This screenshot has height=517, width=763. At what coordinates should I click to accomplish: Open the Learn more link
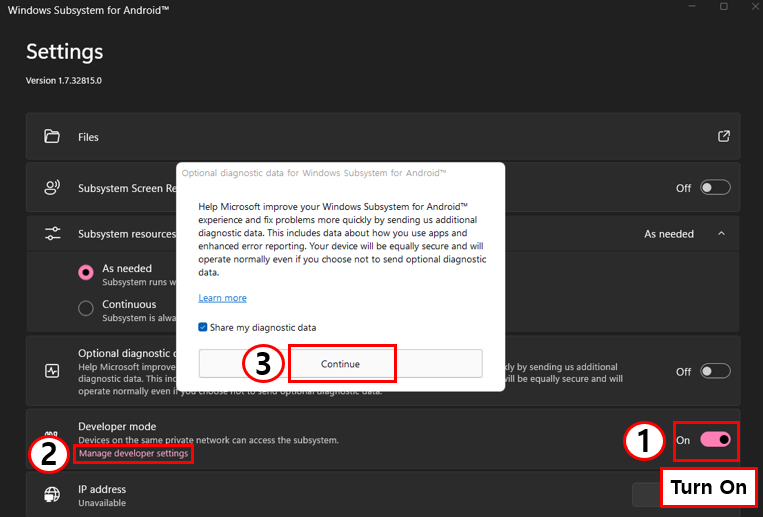(222, 298)
